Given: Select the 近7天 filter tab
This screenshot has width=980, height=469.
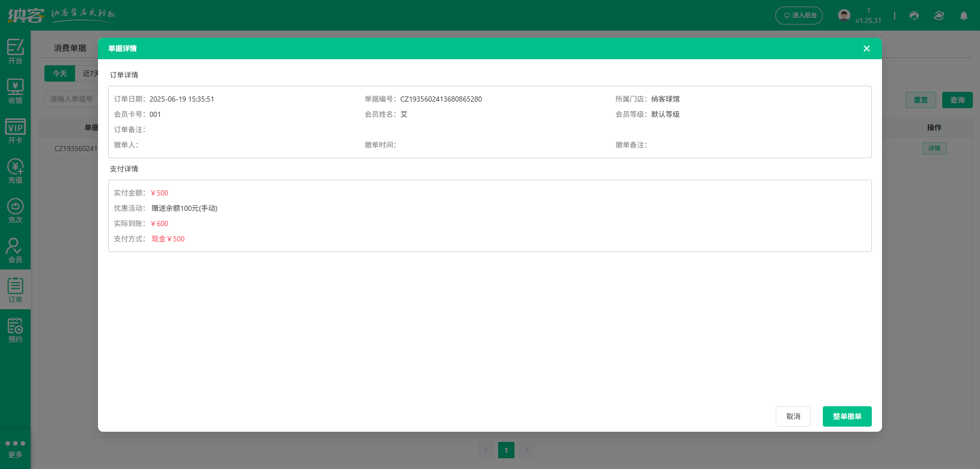Looking at the screenshot, I should tap(90, 73).
